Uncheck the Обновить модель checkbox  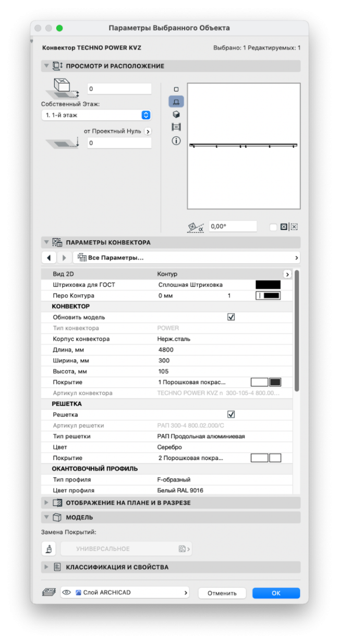click(x=231, y=317)
